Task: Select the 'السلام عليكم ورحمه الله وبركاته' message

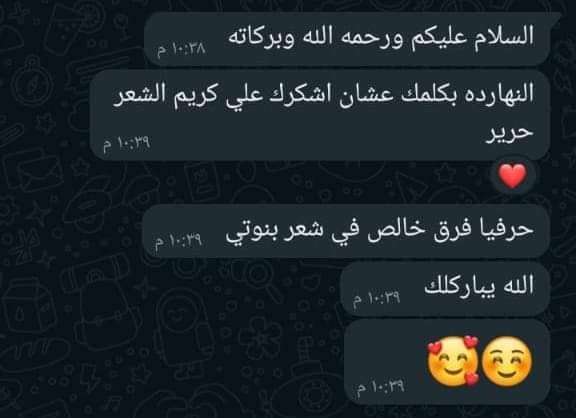Action: 353,39
